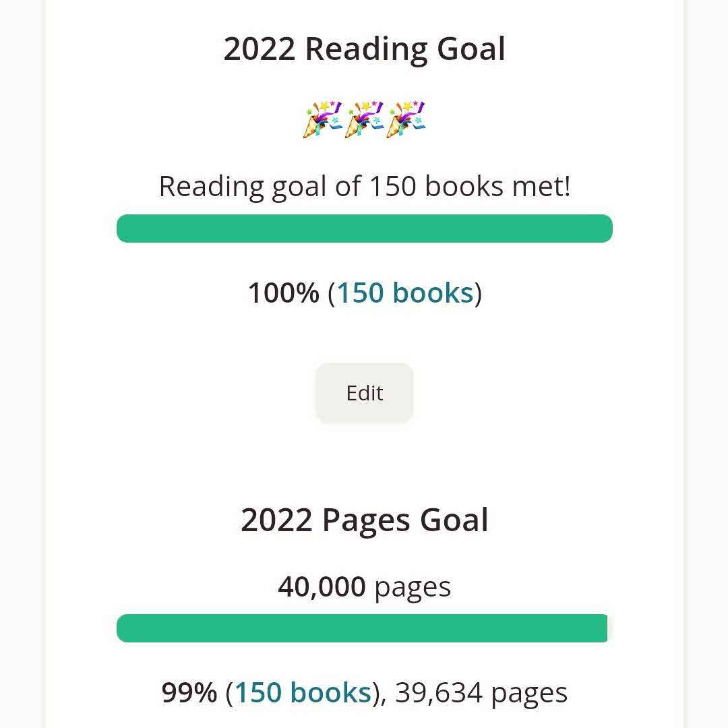
Task: Click the middle party popper emoji
Action: point(364,119)
